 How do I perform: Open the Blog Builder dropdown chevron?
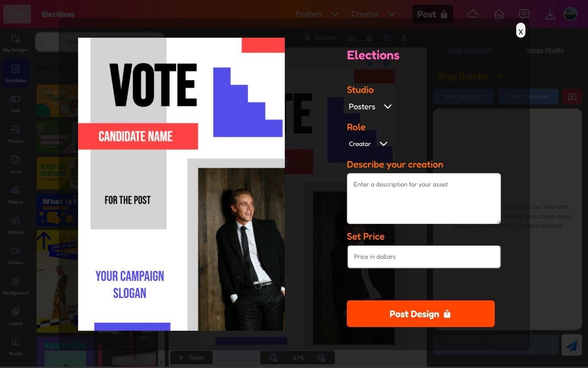click(x=501, y=76)
